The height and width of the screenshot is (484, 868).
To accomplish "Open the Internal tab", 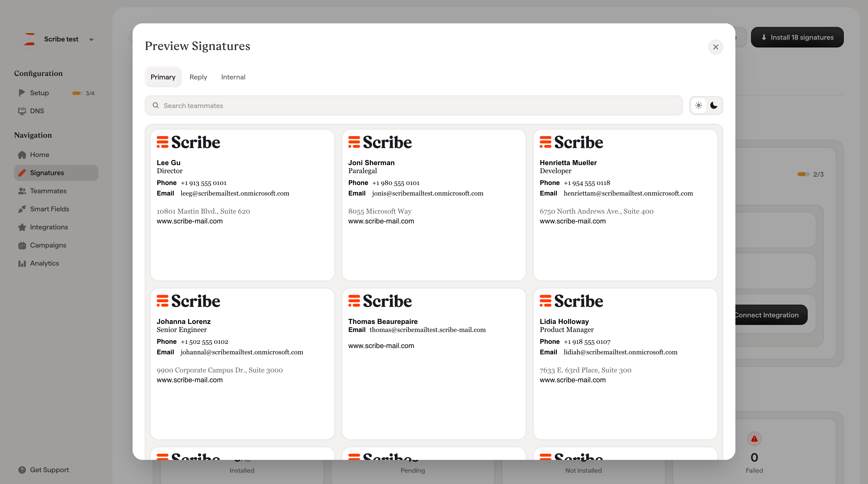I will (x=233, y=77).
